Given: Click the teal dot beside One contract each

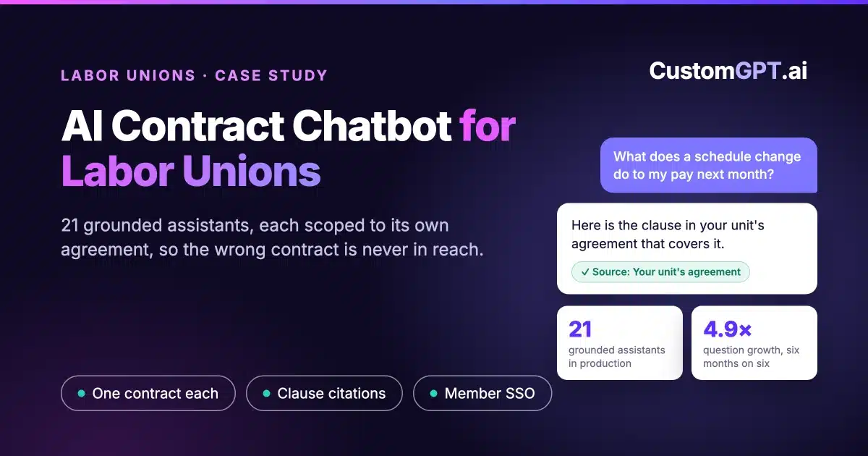Looking at the screenshot, I should coord(82,394).
